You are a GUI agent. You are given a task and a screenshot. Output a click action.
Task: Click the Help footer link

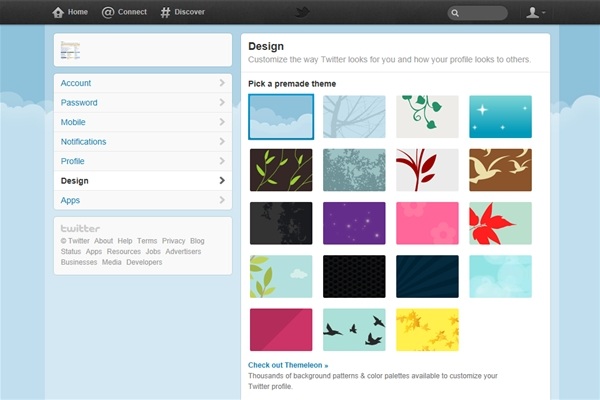click(125, 241)
